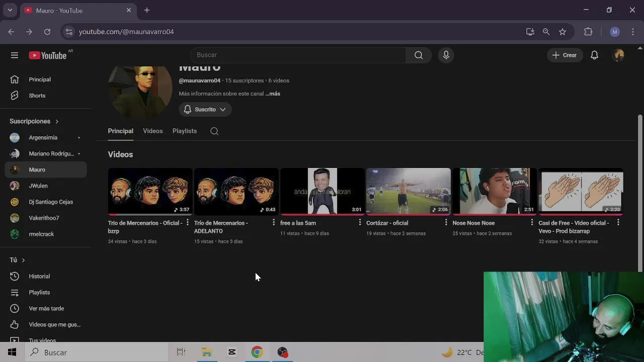Image resolution: width=644 pixels, height=362 pixels.
Task: Click the search magnifier button
Action: [419, 55]
